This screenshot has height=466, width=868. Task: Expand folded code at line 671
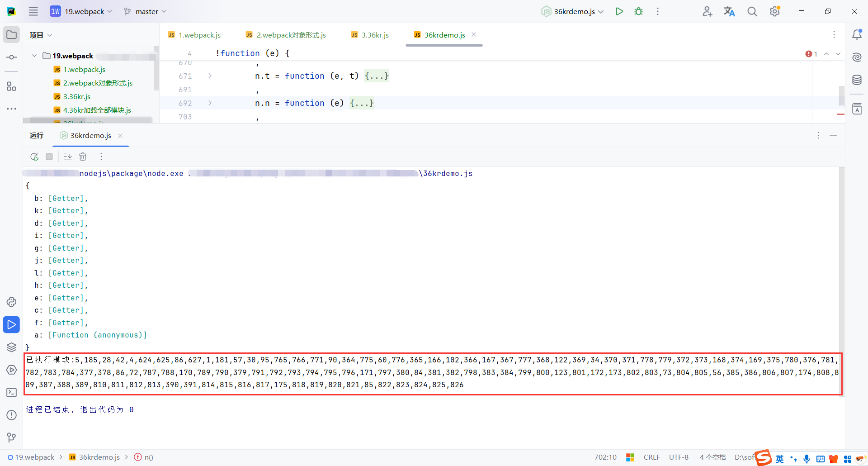tap(209, 76)
